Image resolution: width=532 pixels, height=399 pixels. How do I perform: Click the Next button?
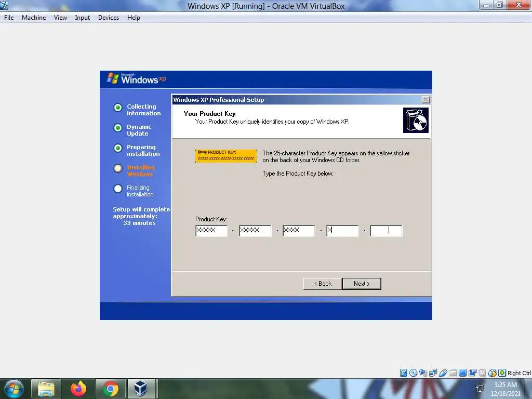pos(362,284)
